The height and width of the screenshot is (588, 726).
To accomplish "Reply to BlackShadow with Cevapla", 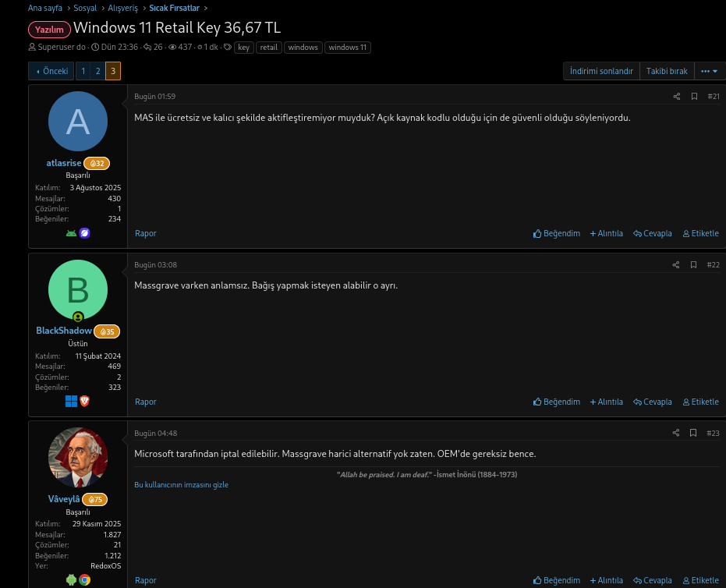I will pos(653,402).
